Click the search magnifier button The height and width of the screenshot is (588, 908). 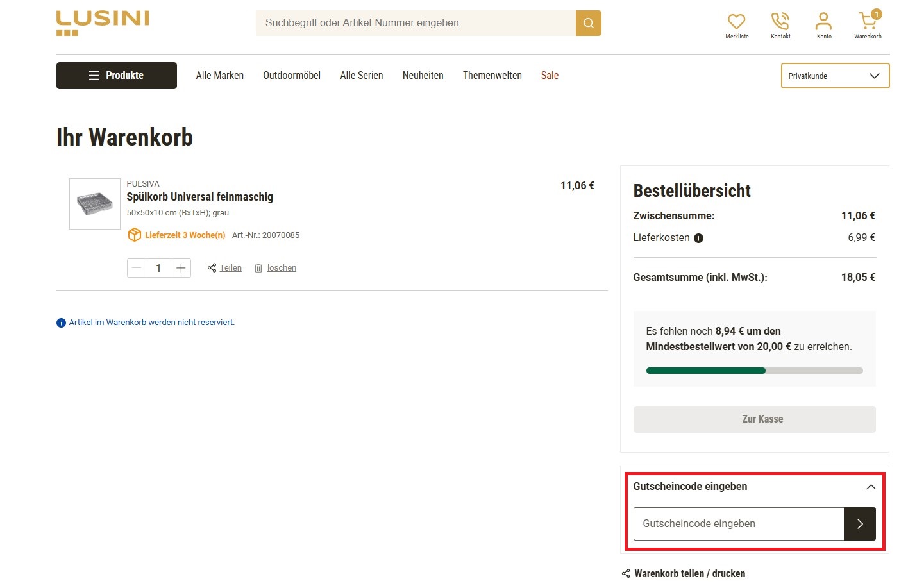[x=588, y=23]
